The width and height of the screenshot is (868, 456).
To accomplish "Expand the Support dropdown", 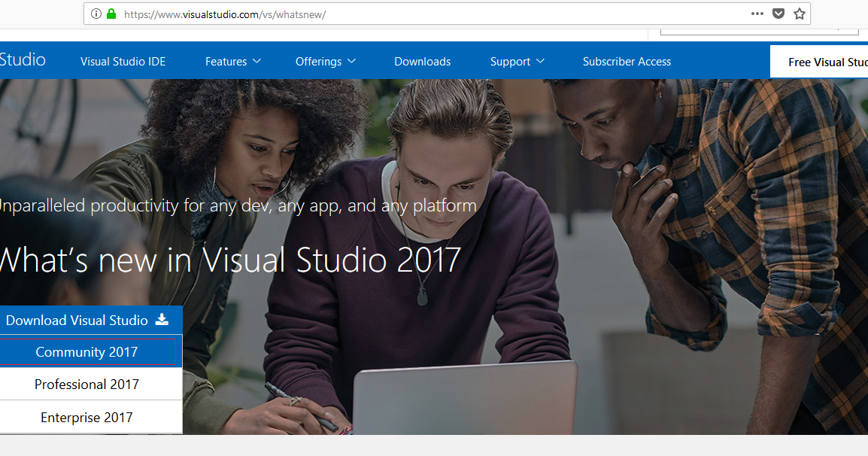I will click(516, 61).
